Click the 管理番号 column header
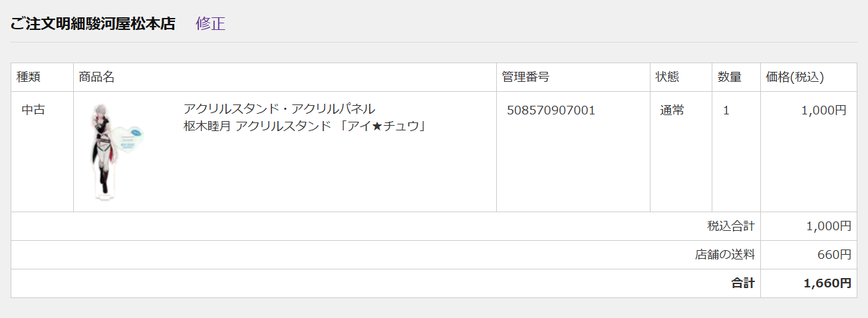The width and height of the screenshot is (868, 318). [x=525, y=77]
